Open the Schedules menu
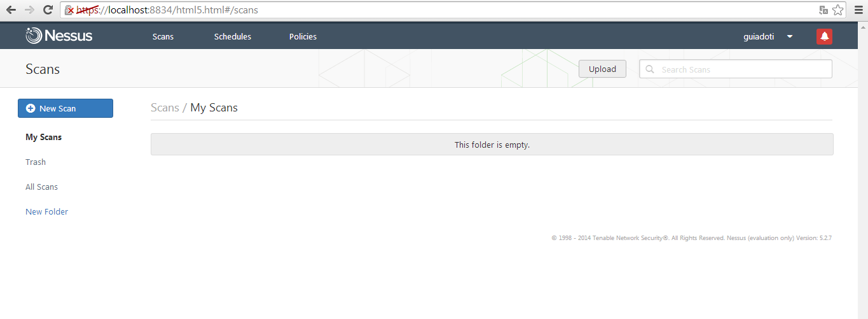 [x=233, y=36]
